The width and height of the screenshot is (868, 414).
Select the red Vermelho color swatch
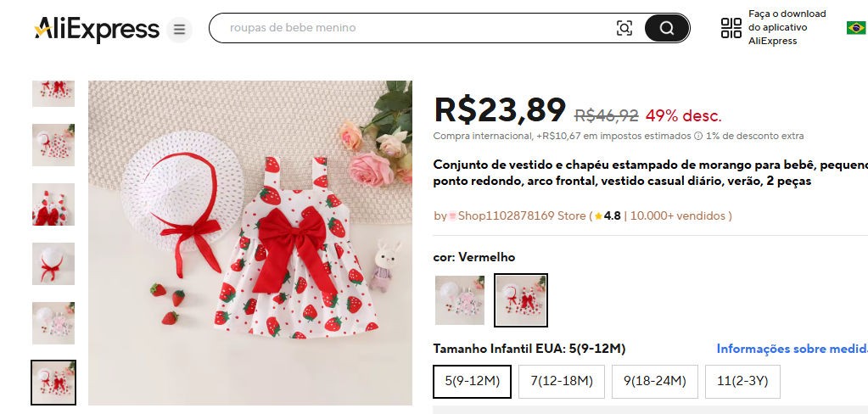(521, 300)
